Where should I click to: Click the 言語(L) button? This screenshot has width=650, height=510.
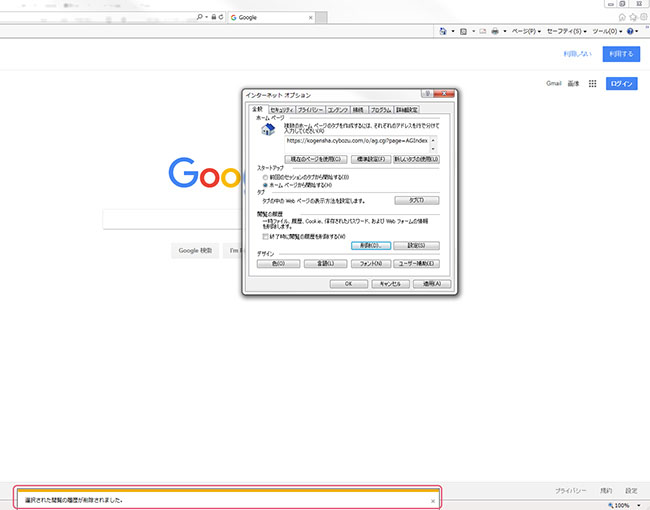click(x=325, y=264)
